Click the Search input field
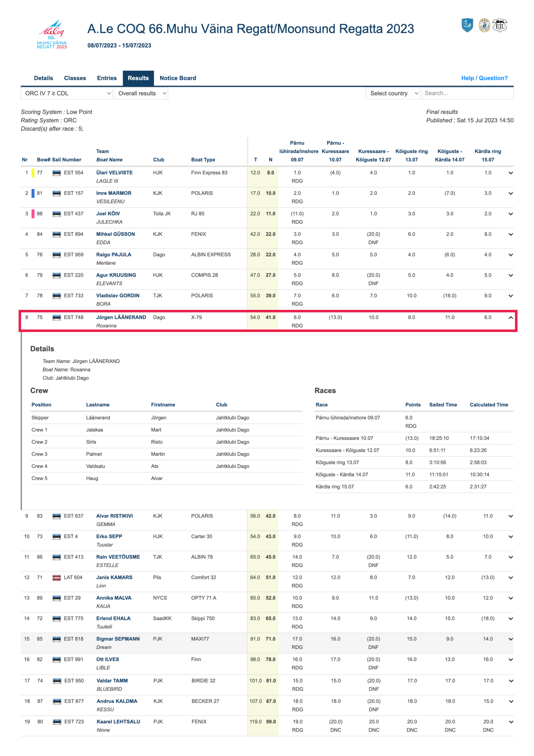Screen dimensions: 534x756 click(467, 93)
